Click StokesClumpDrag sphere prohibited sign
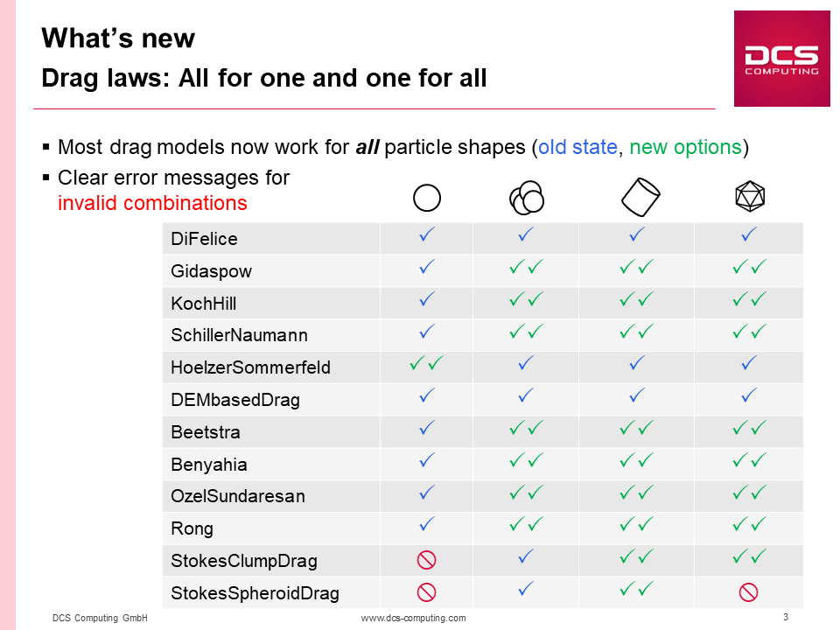840x630 pixels. (x=426, y=560)
